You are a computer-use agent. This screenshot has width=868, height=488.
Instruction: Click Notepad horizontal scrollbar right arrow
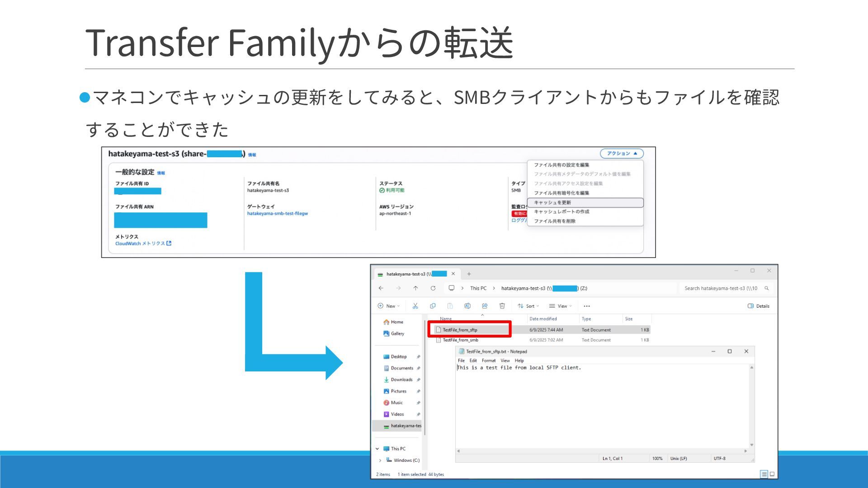pos(745,451)
